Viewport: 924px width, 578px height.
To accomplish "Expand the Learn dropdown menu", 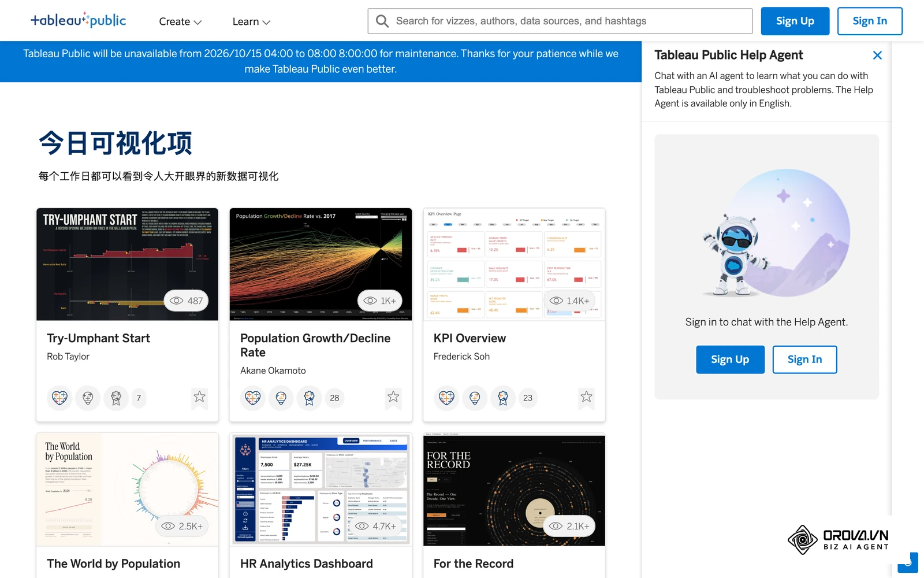I will [x=251, y=21].
